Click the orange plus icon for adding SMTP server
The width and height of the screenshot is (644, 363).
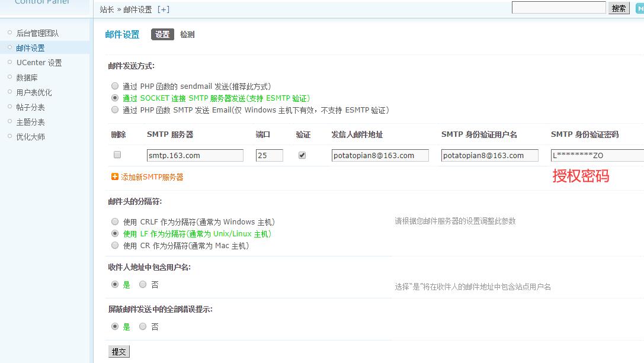click(x=115, y=176)
